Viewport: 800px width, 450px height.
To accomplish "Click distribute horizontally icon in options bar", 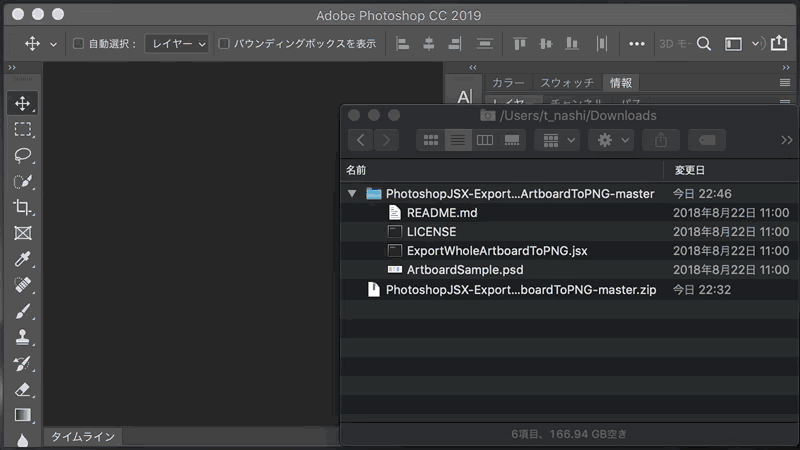I will pos(602,44).
